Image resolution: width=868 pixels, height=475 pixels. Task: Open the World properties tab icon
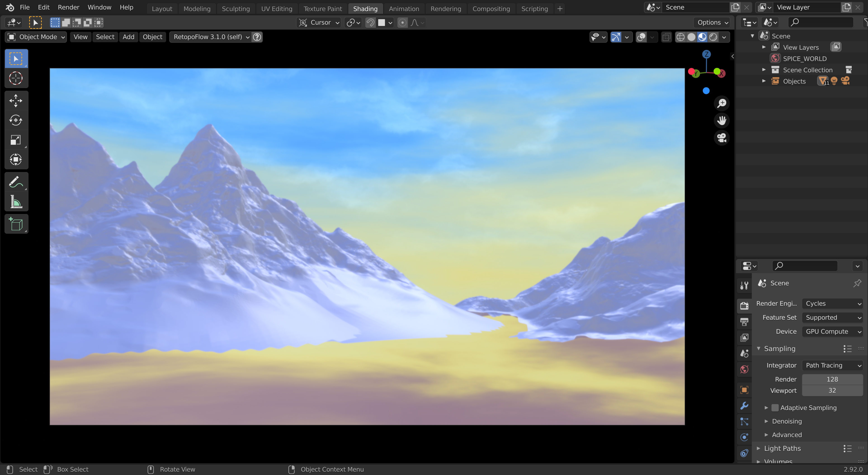point(744,369)
